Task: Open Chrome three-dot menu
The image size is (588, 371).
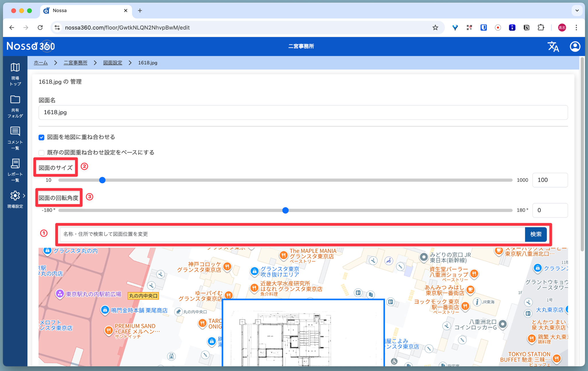Action: tap(576, 28)
